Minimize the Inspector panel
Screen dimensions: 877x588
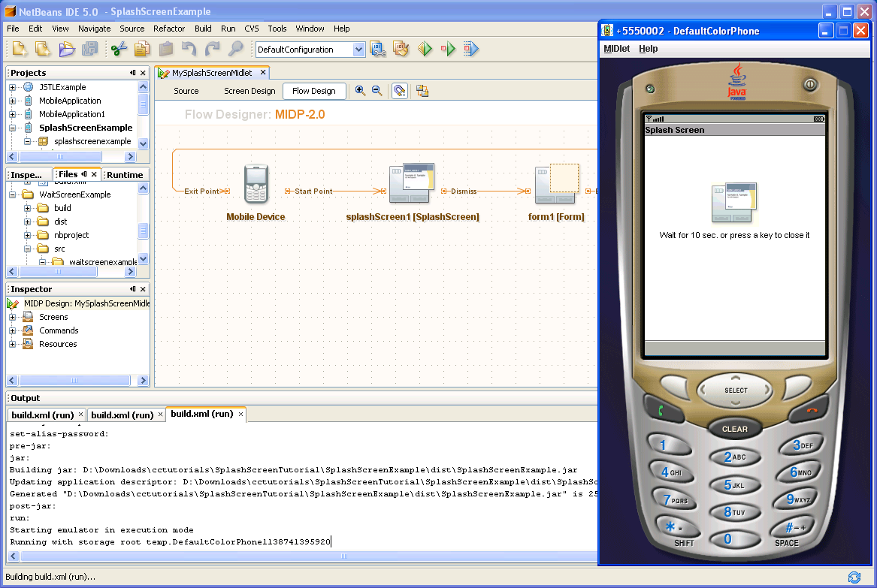point(132,289)
